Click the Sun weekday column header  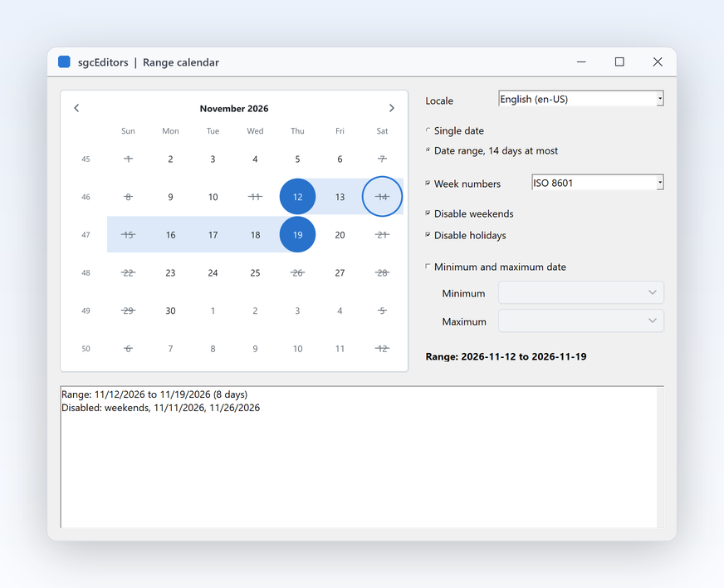coord(128,130)
